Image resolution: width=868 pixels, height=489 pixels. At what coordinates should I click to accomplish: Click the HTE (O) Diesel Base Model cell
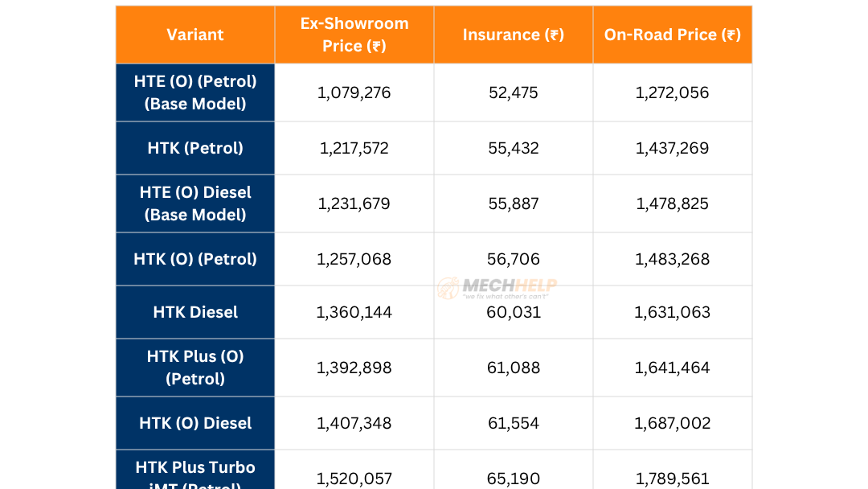[195, 203]
